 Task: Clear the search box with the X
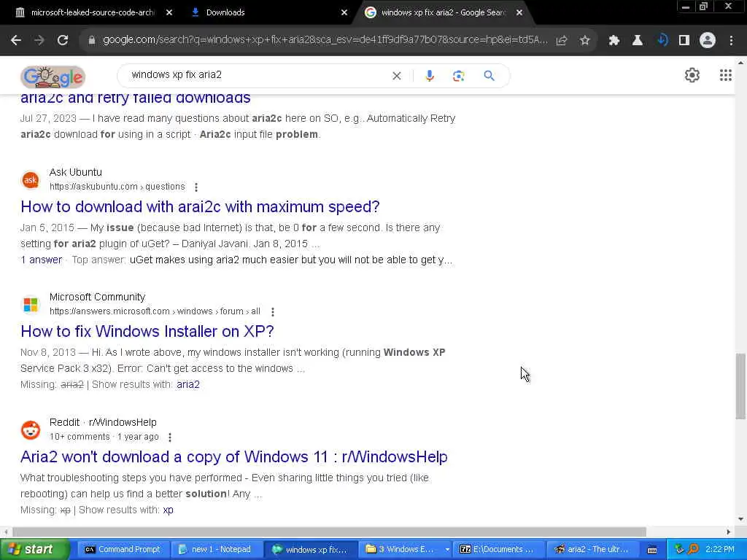(396, 76)
